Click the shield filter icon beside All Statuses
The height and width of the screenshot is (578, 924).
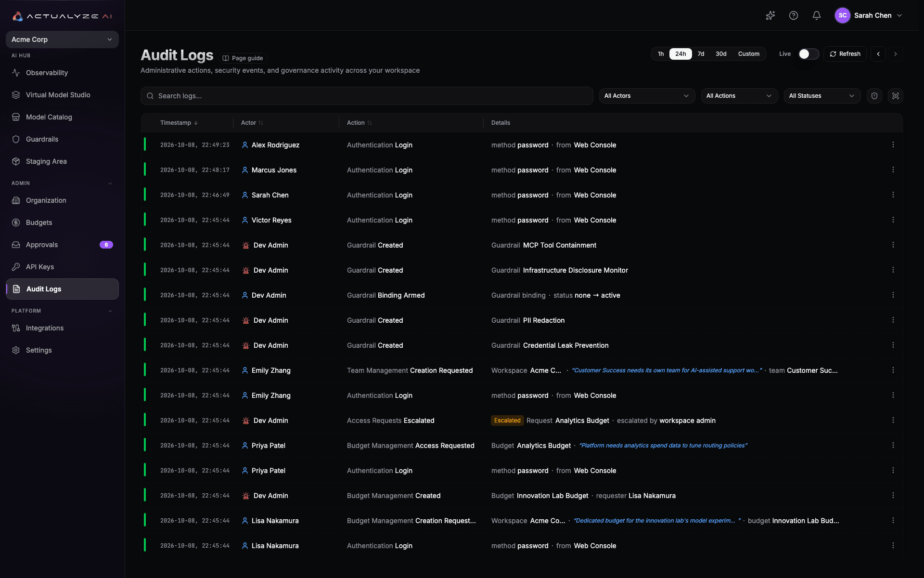(x=874, y=96)
